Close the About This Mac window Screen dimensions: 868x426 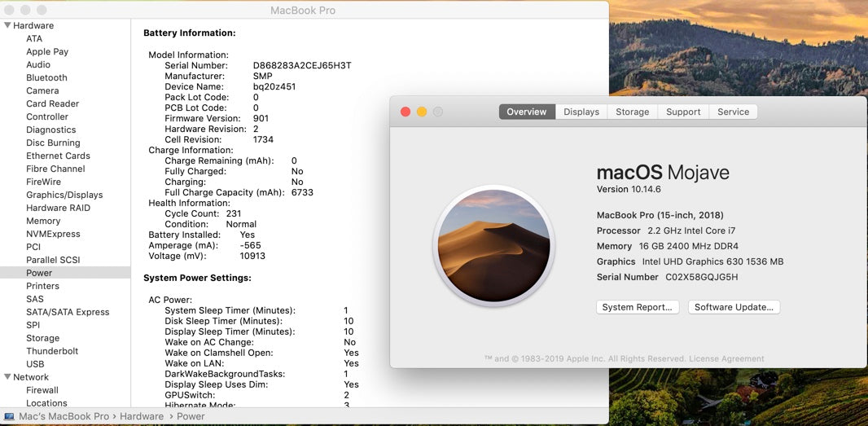[x=406, y=112]
